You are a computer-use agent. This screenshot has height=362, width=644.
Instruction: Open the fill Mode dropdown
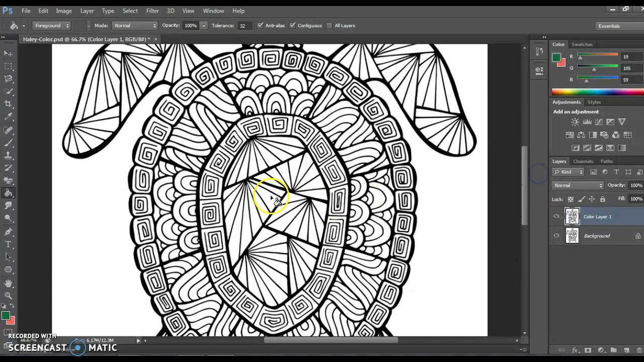135,26
